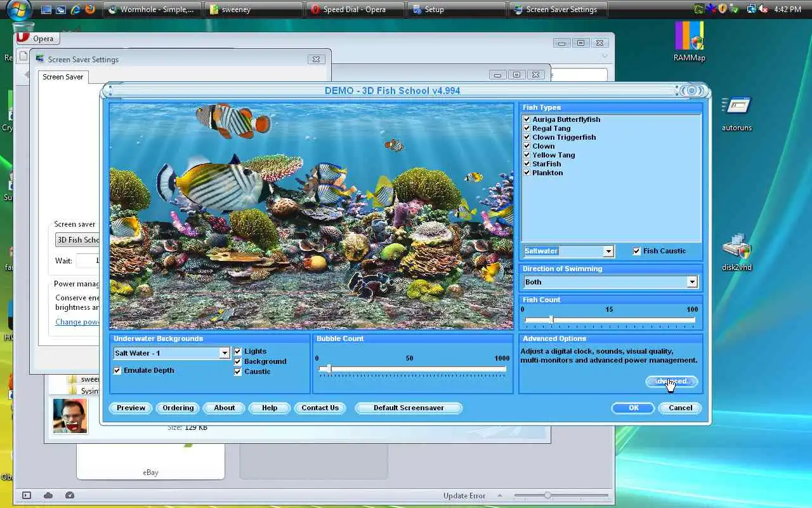Launch Firefox from quick launch
This screenshot has height=508, width=812.
coord(90,10)
